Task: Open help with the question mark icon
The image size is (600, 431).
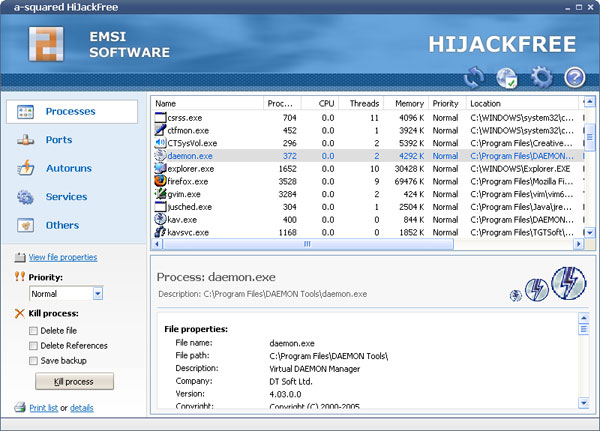Action: click(575, 77)
